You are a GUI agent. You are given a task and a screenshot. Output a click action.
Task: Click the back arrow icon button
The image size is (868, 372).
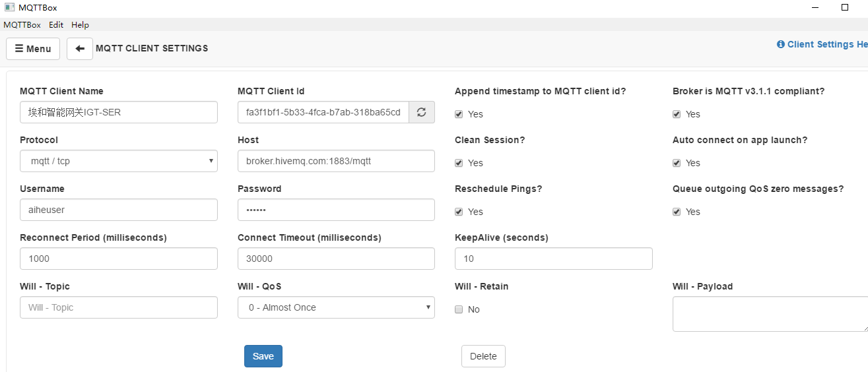80,49
